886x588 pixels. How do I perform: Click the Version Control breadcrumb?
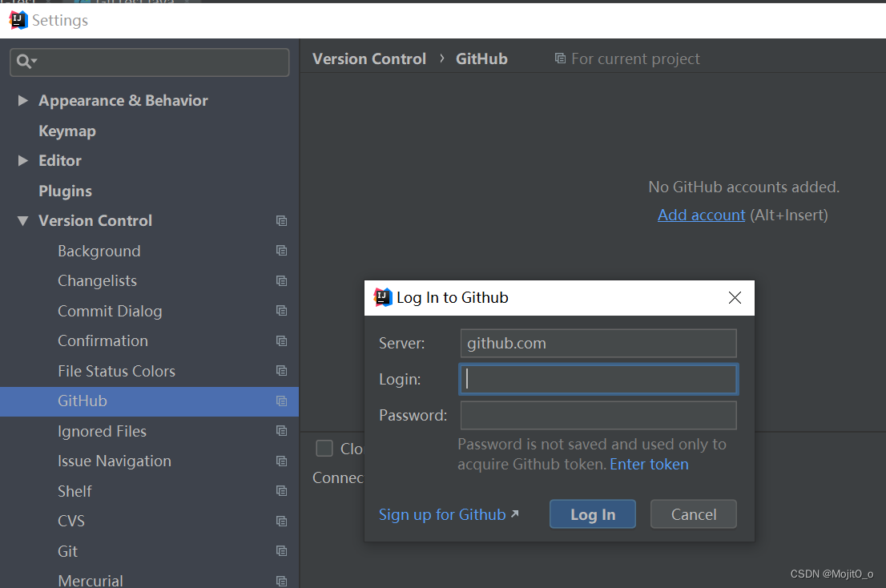[x=369, y=58]
